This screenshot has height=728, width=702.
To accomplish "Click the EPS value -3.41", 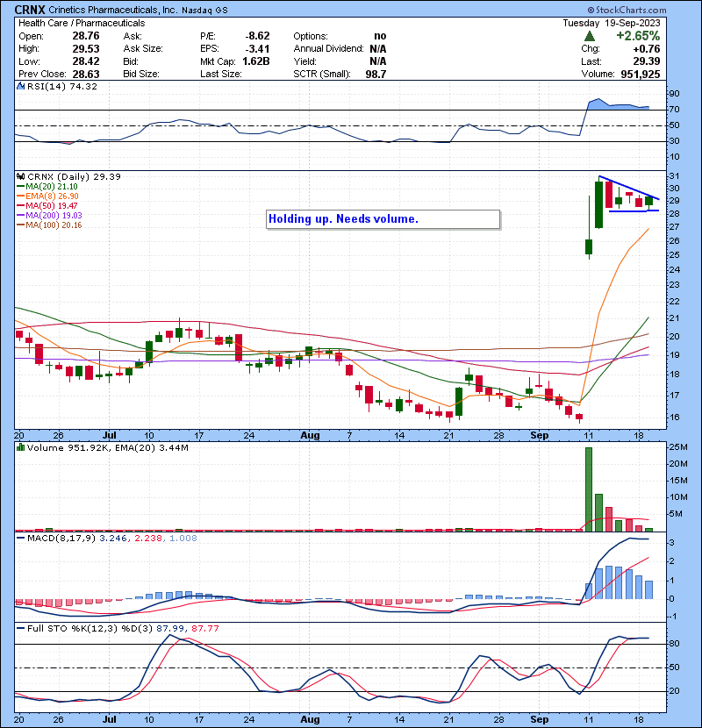I will (257, 49).
